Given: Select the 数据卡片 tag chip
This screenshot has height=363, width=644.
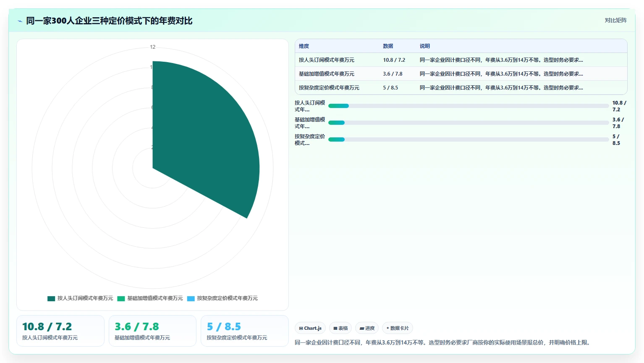Looking at the screenshot, I should 398,328.
